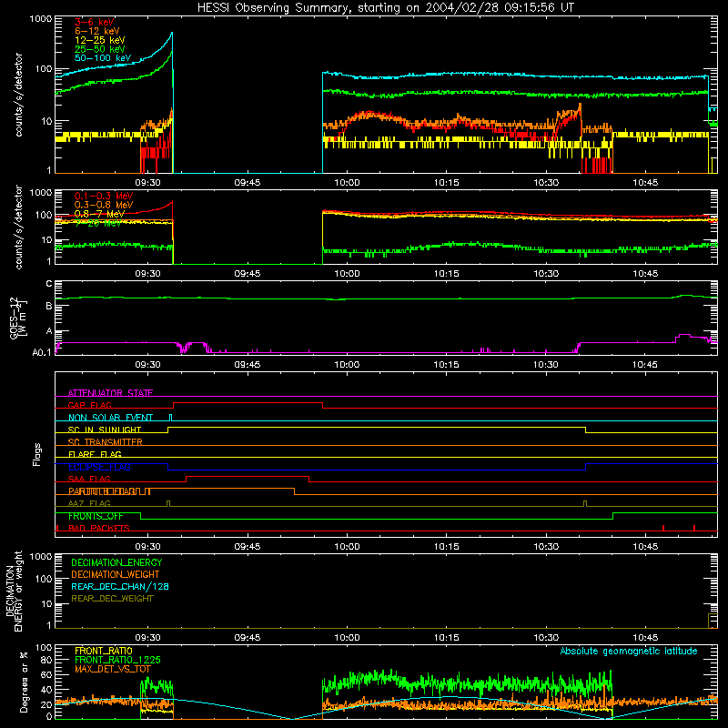The width and height of the screenshot is (728, 728).
Task: Click the 'HESSI Observing Summary' plot title
Action: click(x=385, y=8)
